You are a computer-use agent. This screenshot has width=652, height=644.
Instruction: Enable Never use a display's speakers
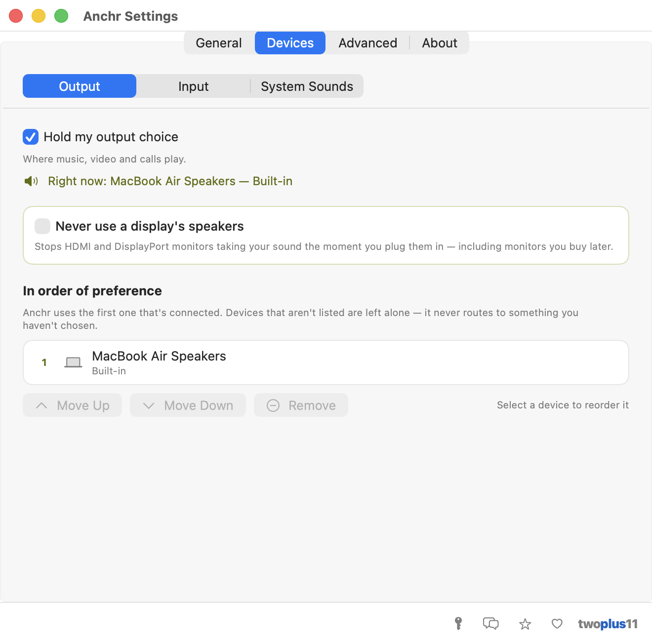pos(42,226)
